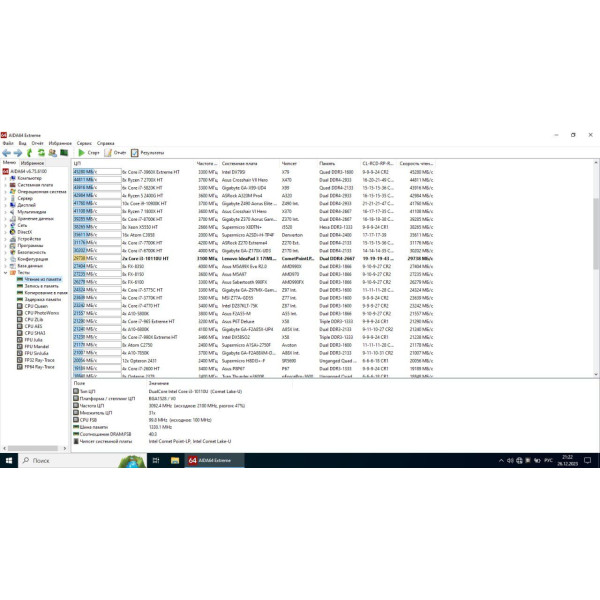The height and width of the screenshot is (600, 600).
Task: Click the Forward arrow toolbar icon
Action: [18, 153]
